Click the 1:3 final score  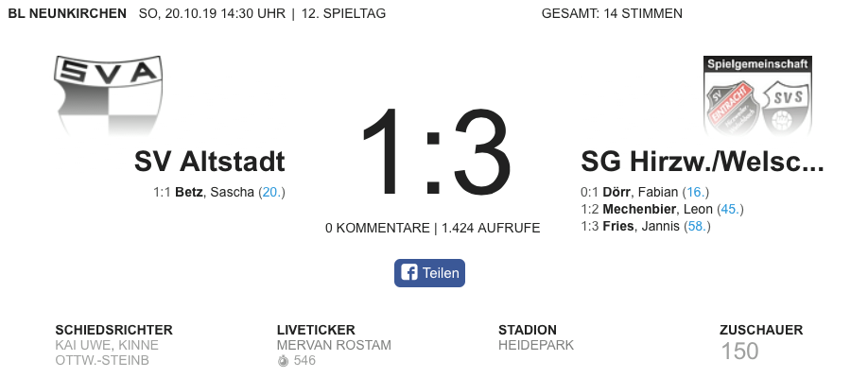pos(435,152)
